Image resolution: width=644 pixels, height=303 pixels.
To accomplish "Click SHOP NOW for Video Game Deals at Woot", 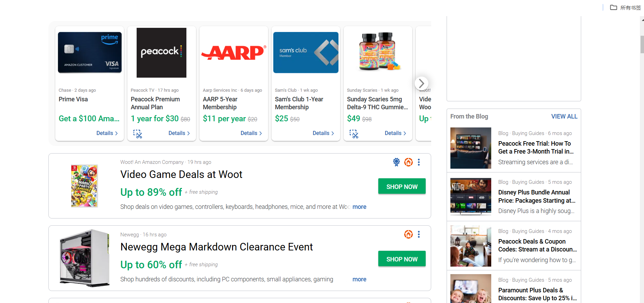I will point(402,187).
